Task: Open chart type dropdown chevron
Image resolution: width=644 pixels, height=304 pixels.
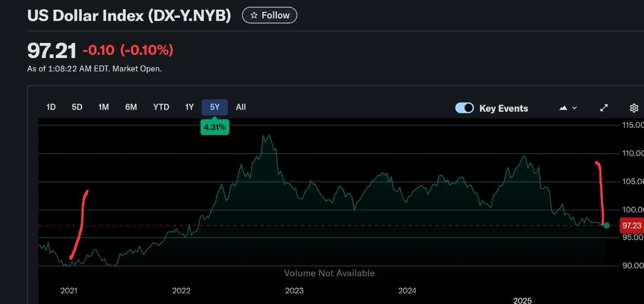Action: point(575,108)
